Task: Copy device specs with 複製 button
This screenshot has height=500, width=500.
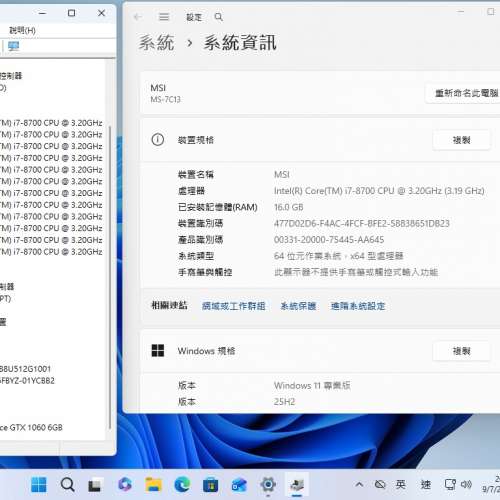Action: [461, 140]
